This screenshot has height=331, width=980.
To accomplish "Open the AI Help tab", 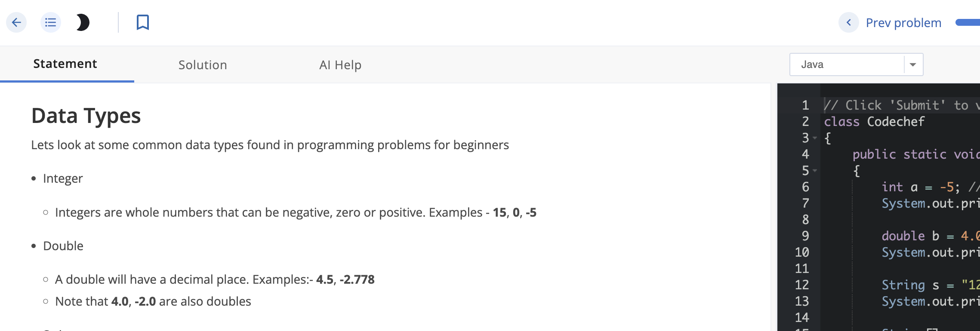I will (x=340, y=64).
